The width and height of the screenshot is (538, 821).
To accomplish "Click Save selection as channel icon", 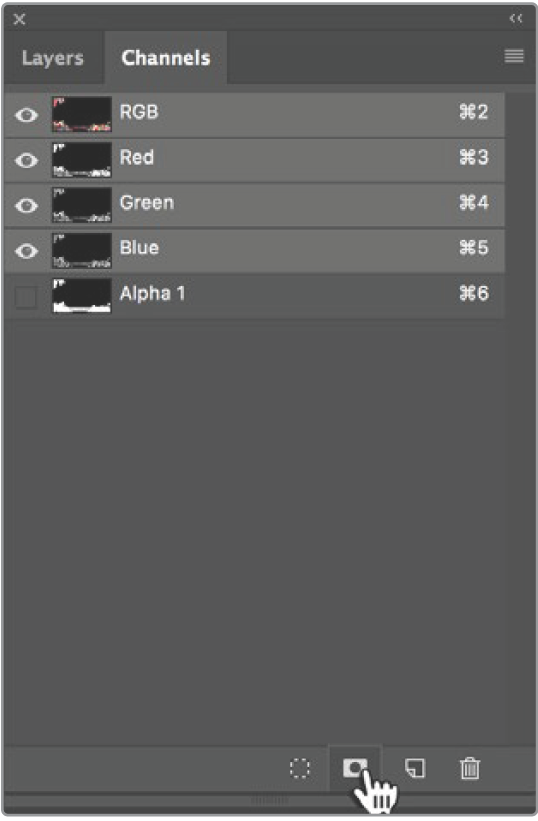I will (x=355, y=768).
